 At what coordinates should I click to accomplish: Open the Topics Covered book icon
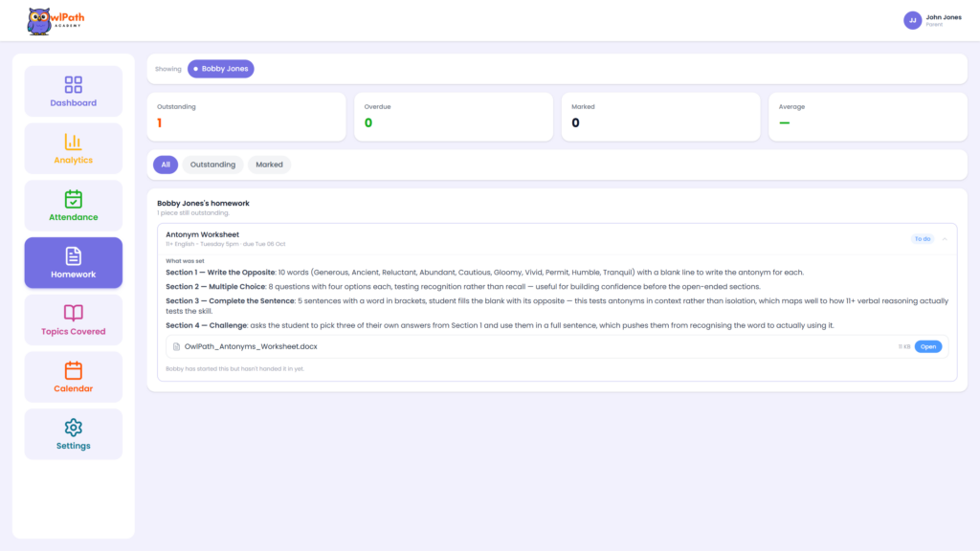click(x=73, y=313)
